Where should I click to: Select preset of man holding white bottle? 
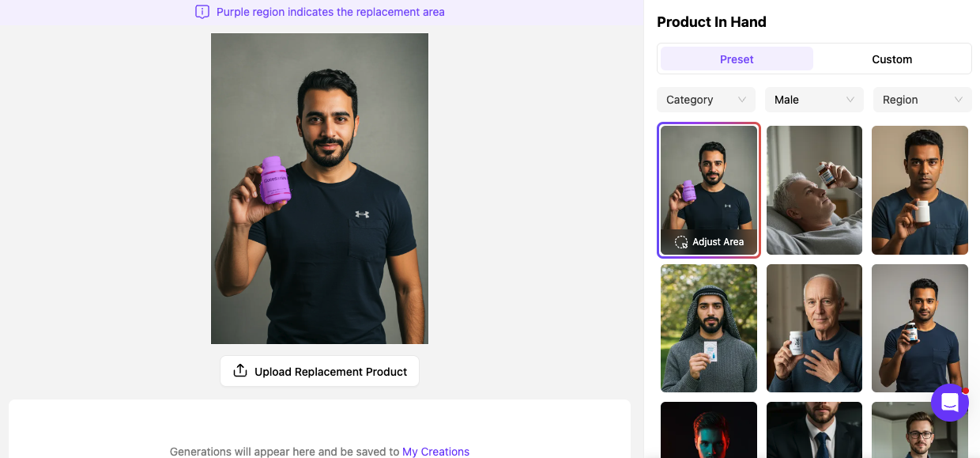919,190
